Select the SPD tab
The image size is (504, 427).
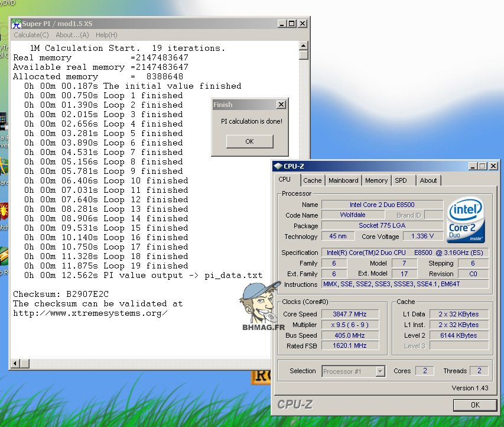[401, 180]
